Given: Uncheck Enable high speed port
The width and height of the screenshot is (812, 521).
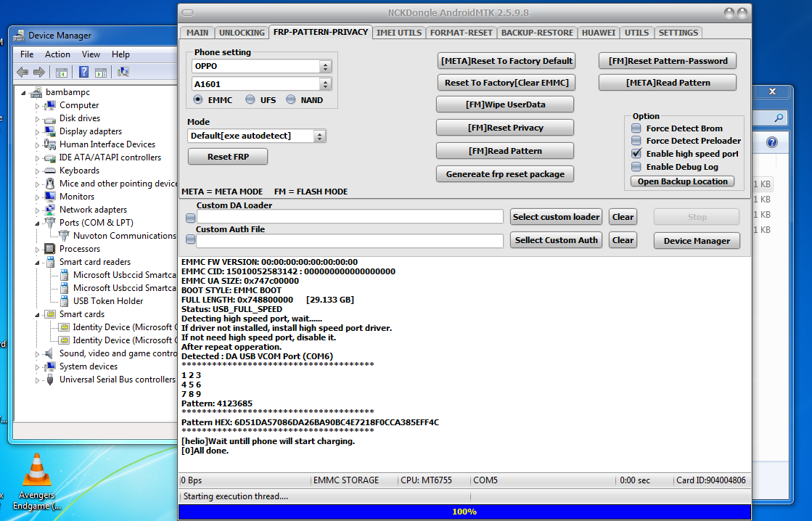Looking at the screenshot, I should 636,153.
